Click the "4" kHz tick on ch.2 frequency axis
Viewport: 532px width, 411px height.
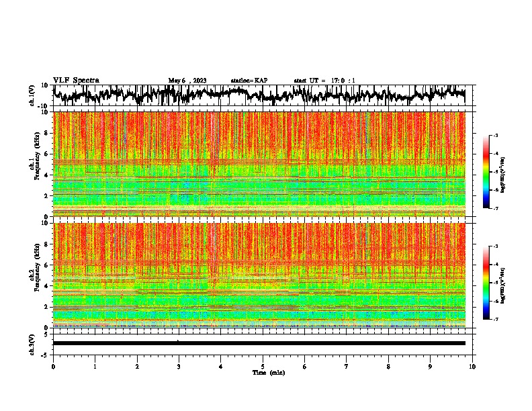(x=46, y=286)
